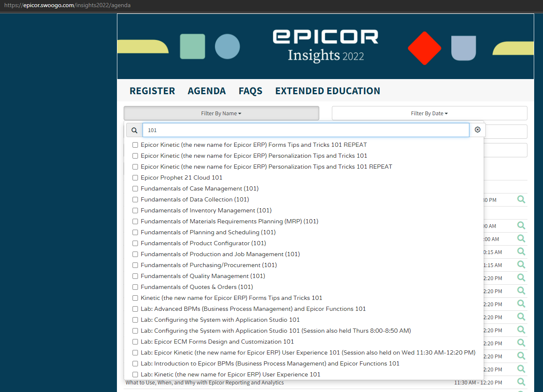Open EXTENDED EDUCATION page
543x392 pixels.
(328, 91)
